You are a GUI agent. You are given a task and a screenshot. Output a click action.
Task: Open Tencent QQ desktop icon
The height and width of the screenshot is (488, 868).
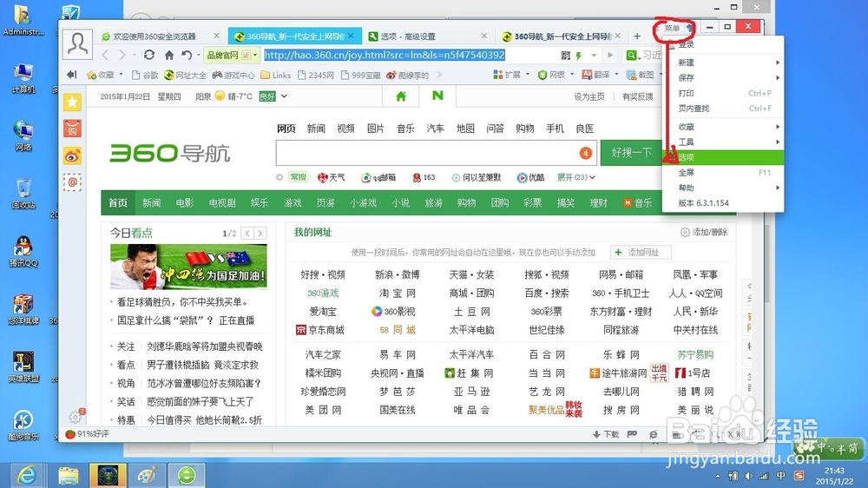(23, 252)
